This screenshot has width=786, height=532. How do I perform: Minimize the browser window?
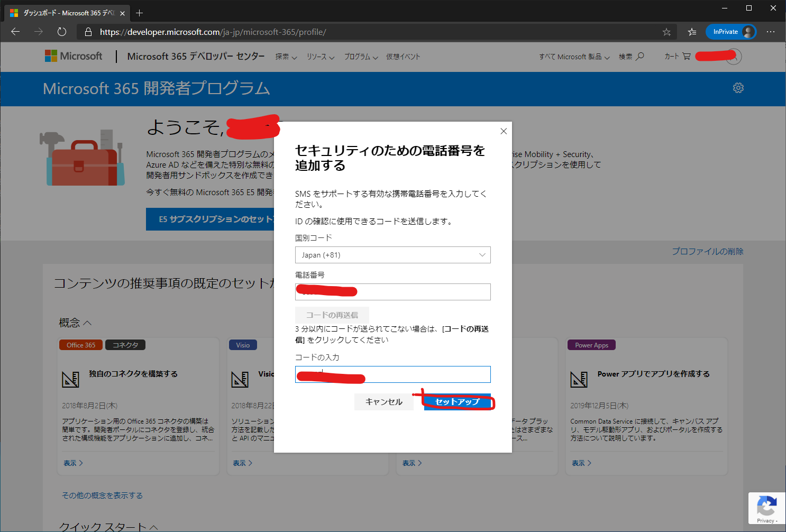pos(725,8)
